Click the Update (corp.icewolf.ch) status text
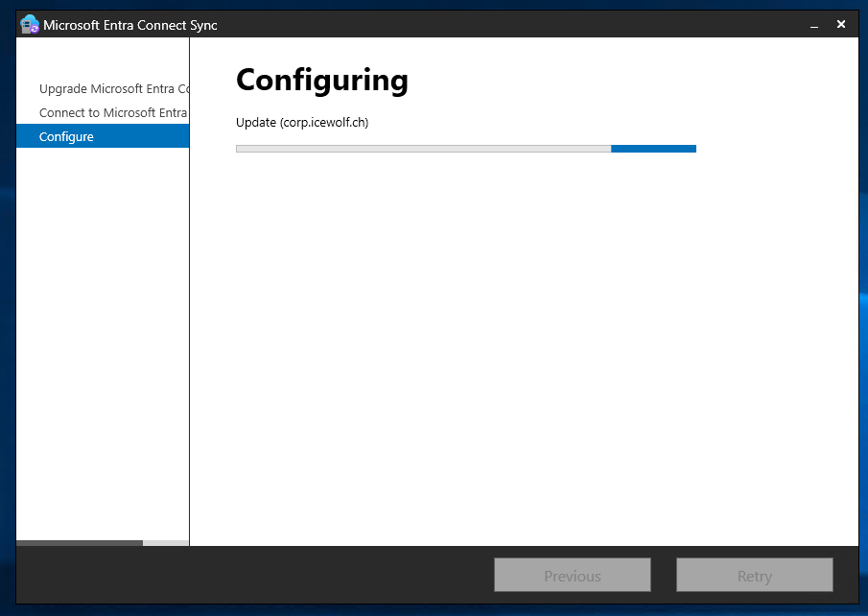Screen dimensions: 868x616 302,123
